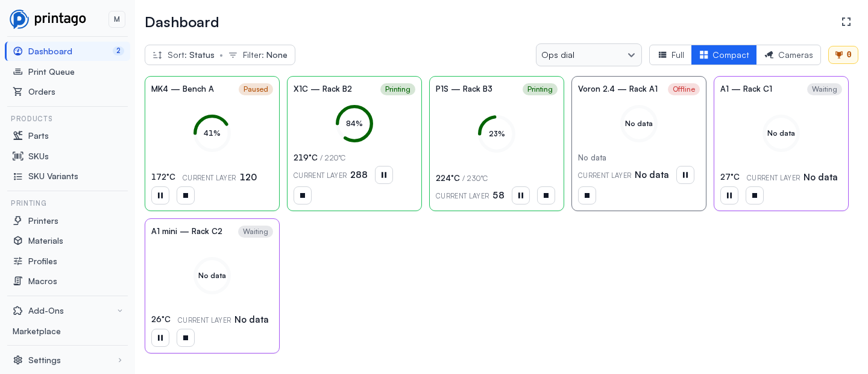Click the Offline badge on Voron 2.4
This screenshot has width=868, height=374.
point(684,89)
